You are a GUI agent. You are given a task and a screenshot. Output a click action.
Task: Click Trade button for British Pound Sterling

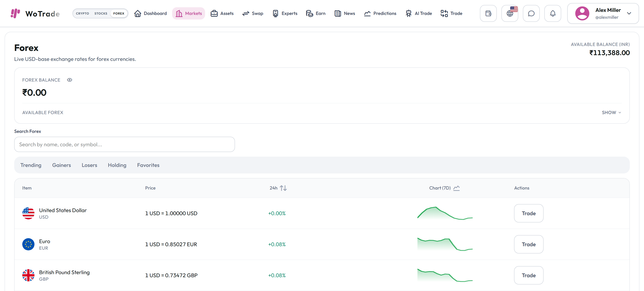click(528, 275)
